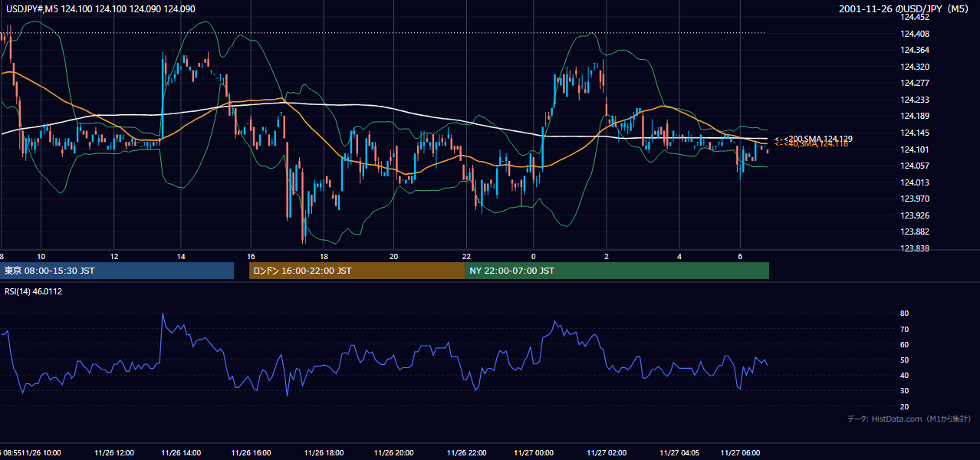The height and width of the screenshot is (460, 980).
Task: Click price axis value 124.013
Action: [x=915, y=182]
